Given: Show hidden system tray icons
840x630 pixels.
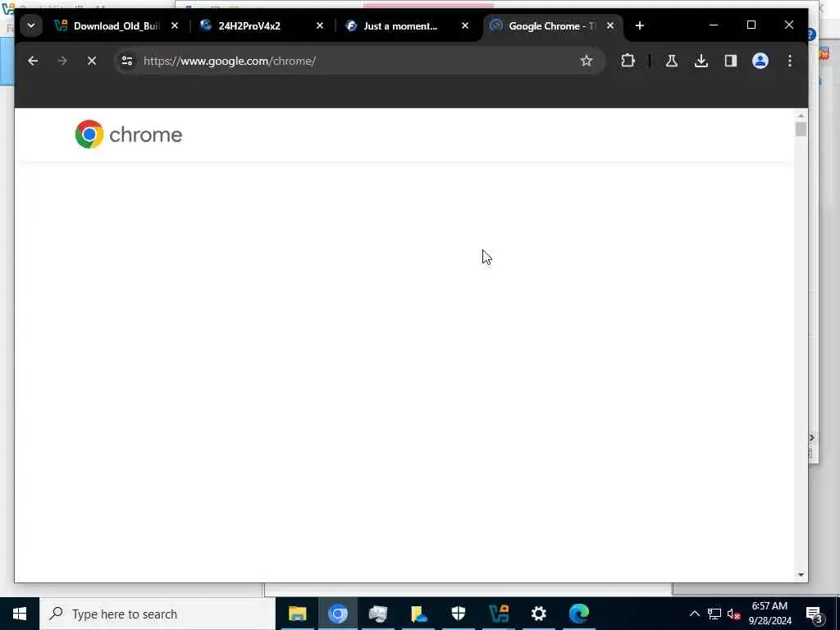Looking at the screenshot, I should [x=694, y=614].
